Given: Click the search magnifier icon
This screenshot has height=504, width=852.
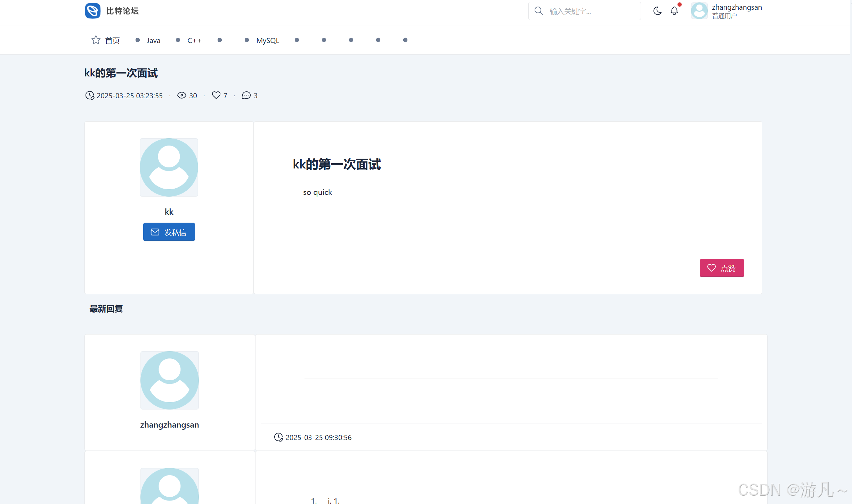Looking at the screenshot, I should [x=538, y=11].
